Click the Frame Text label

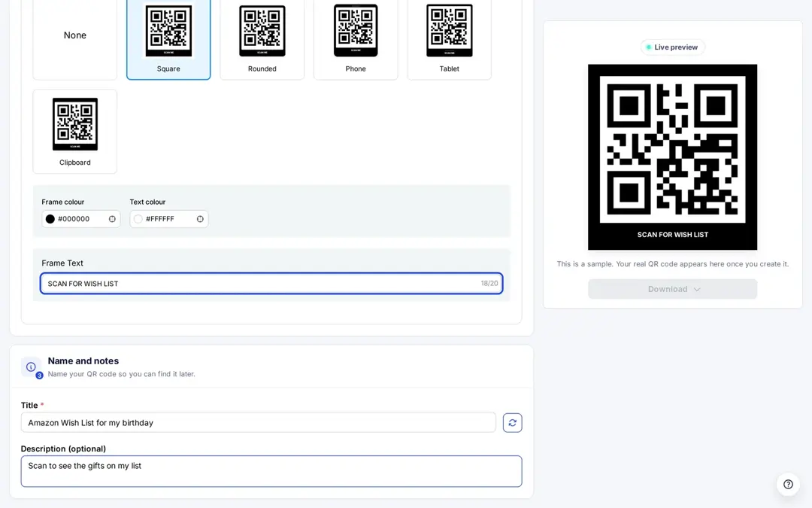point(62,263)
